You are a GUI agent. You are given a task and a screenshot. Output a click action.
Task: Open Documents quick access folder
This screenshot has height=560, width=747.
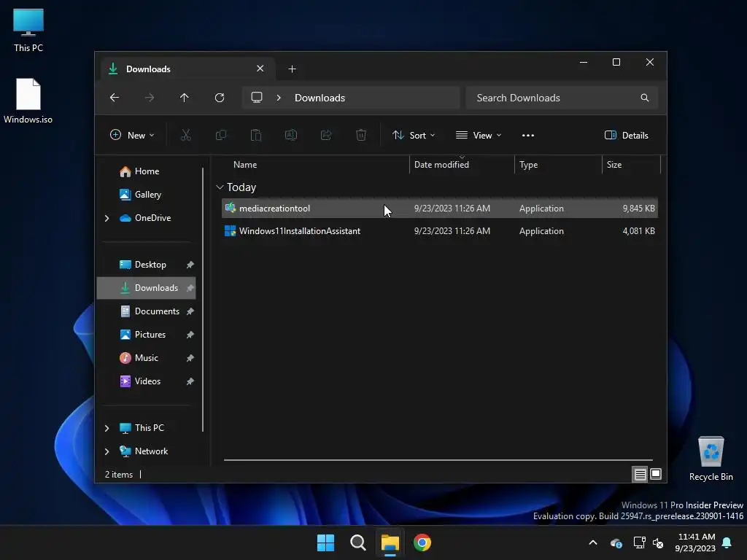[x=150, y=311]
